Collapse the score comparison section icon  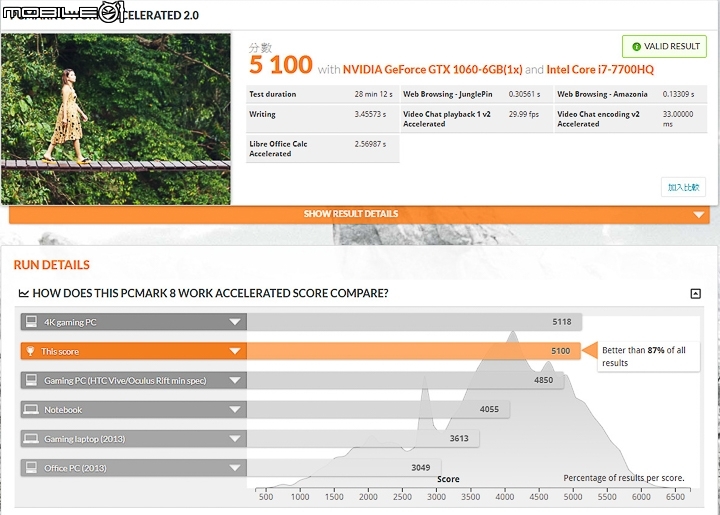click(696, 294)
